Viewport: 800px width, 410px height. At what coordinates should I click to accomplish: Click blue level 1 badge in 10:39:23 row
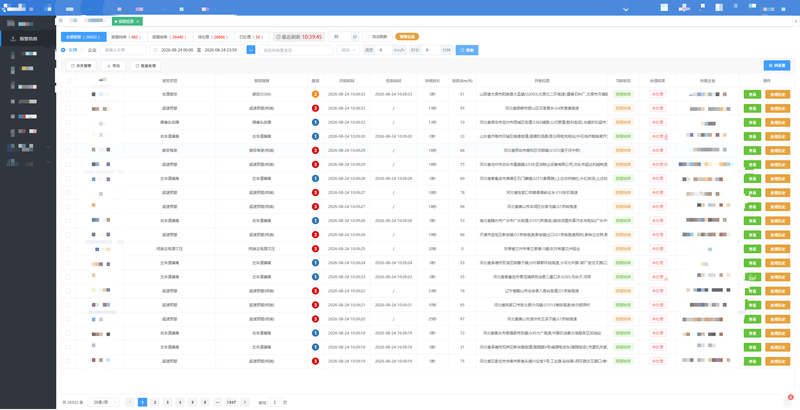click(315, 277)
